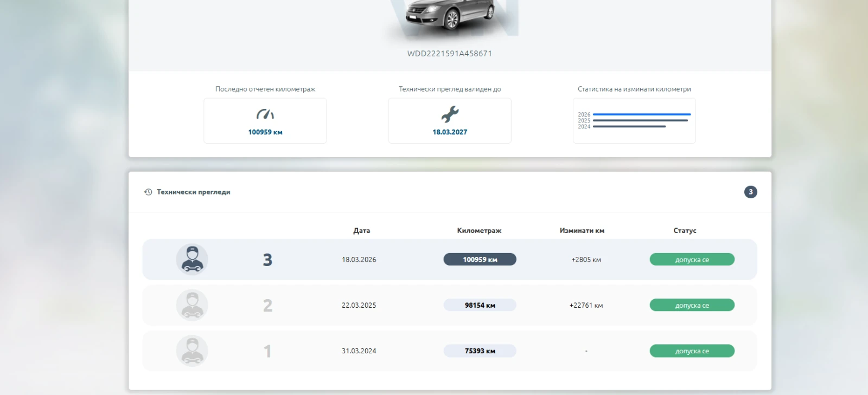Click the blue 100959 км value in mileage card
This screenshot has width=868, height=395.
click(265, 132)
